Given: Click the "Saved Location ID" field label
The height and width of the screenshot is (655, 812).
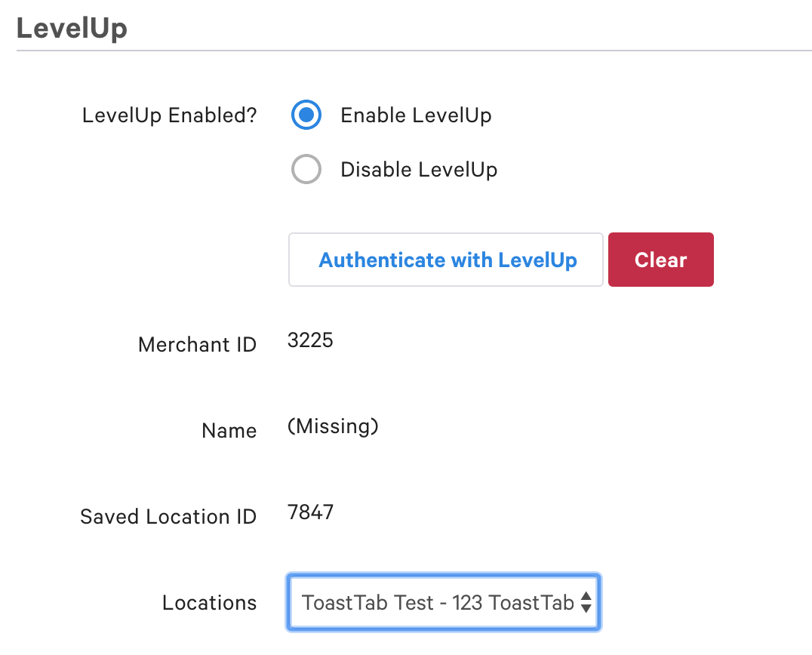Looking at the screenshot, I should coord(168,517).
